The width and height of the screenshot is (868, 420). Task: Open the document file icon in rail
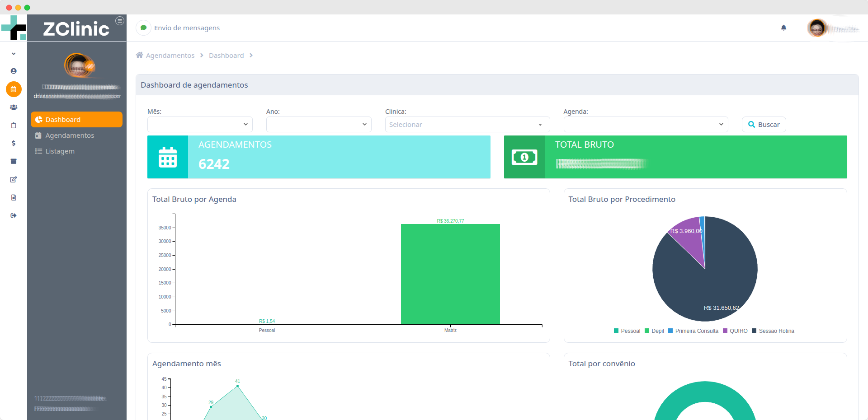(x=14, y=197)
